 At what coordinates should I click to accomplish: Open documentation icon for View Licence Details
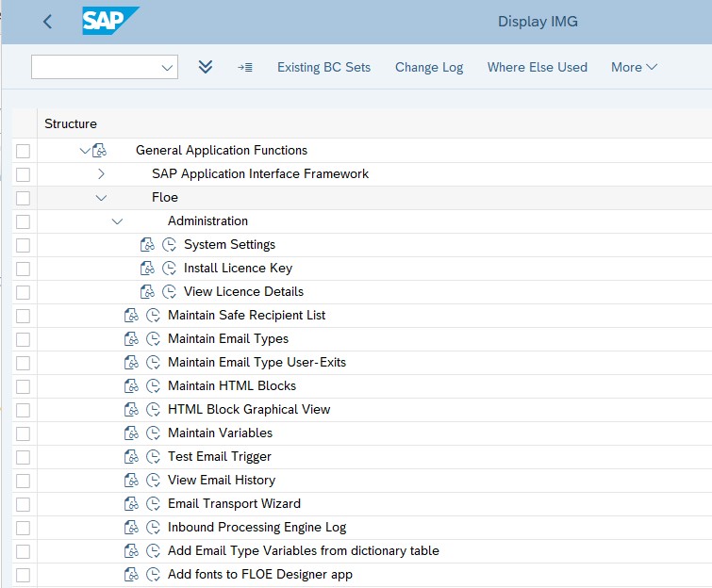tap(147, 292)
